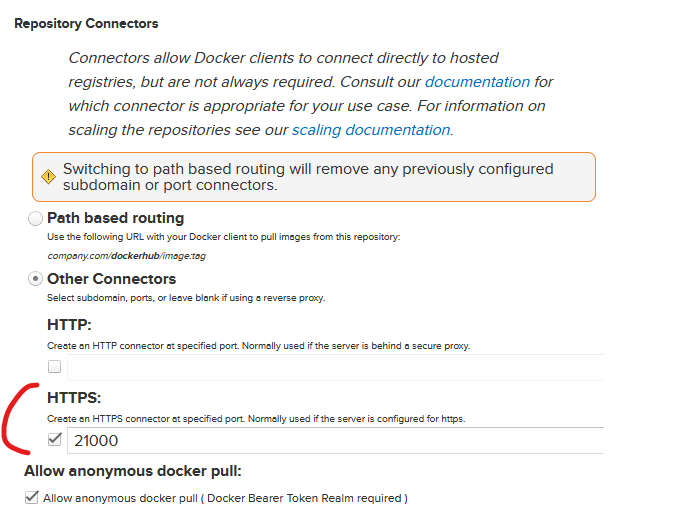Click the Path based routing label text

[x=115, y=218]
